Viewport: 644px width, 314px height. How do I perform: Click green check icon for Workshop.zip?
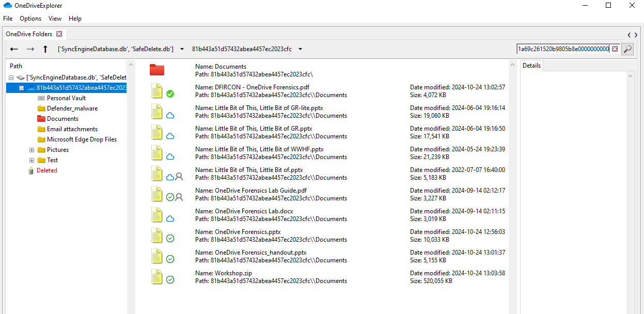pyautogui.click(x=170, y=280)
